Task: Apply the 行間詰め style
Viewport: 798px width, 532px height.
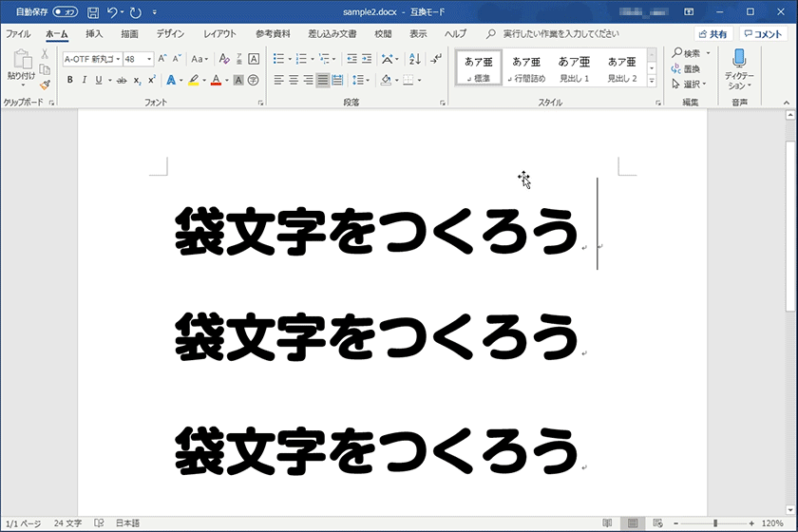Action: pos(526,67)
